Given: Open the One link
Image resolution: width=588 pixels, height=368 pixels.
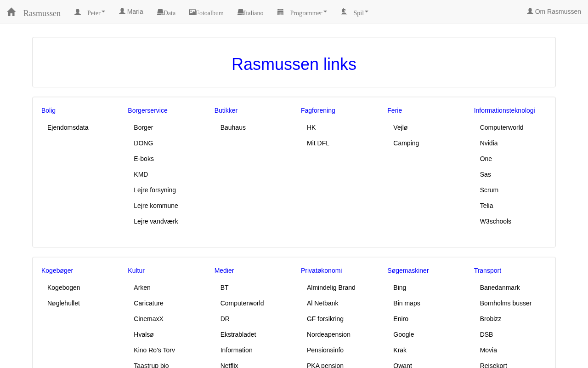Looking at the screenshot, I should (x=486, y=159).
